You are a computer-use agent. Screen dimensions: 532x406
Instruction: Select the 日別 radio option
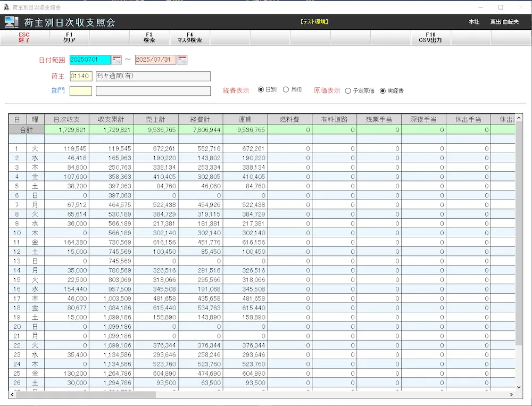[x=261, y=90]
